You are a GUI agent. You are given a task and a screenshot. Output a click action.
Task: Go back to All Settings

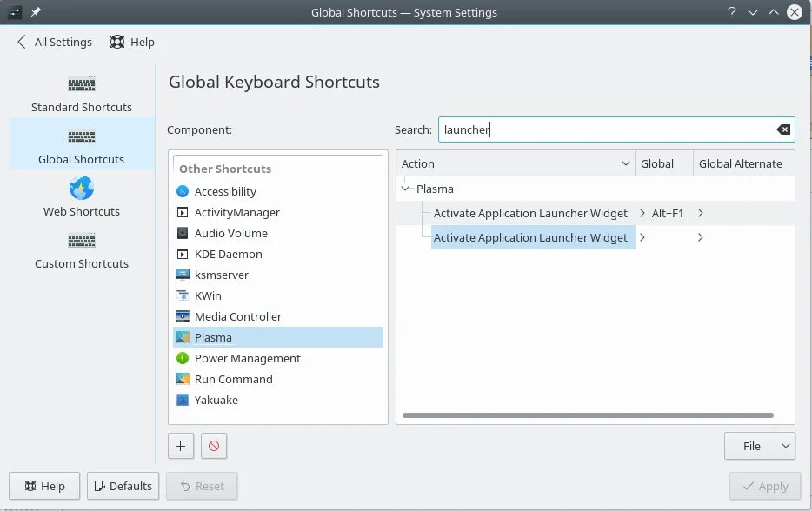coord(54,42)
